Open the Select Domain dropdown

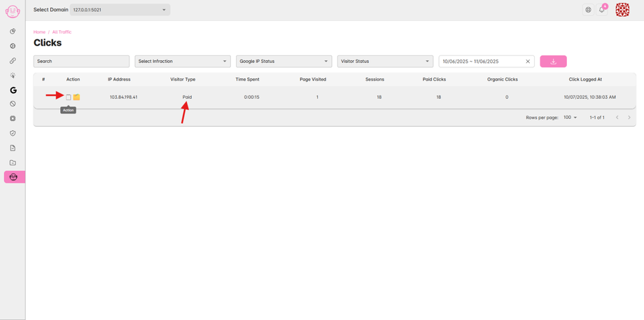coord(120,10)
